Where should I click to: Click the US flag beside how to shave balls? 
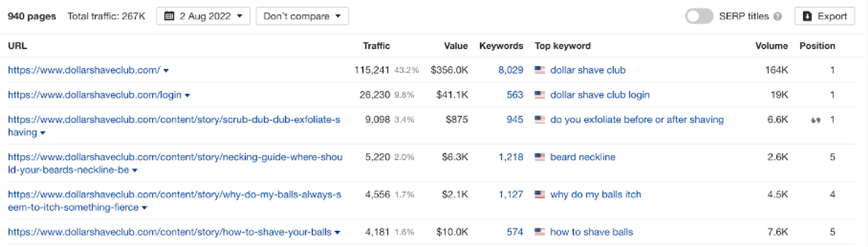point(540,232)
